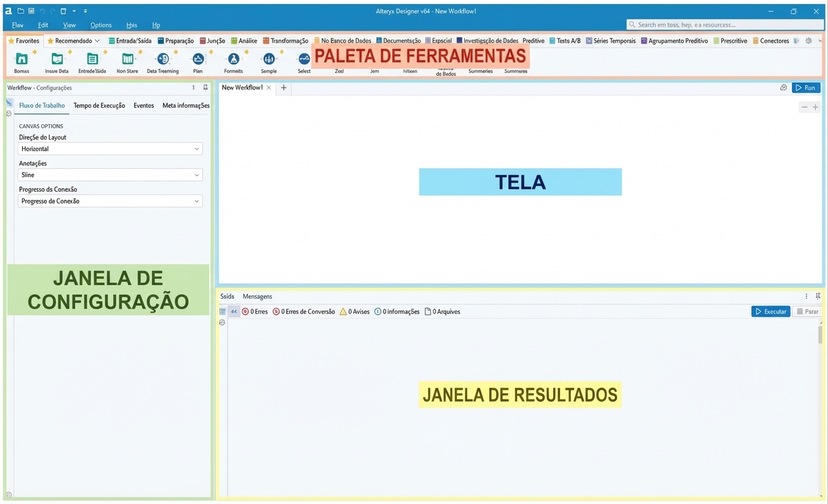Open Configuração panel options menu
Image resolution: width=828 pixels, height=504 pixels.
pyautogui.click(x=194, y=88)
